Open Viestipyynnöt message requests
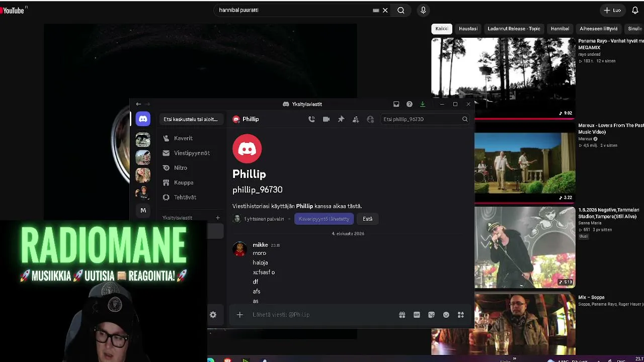Image resolution: width=644 pixels, height=362 pixels. [191, 153]
